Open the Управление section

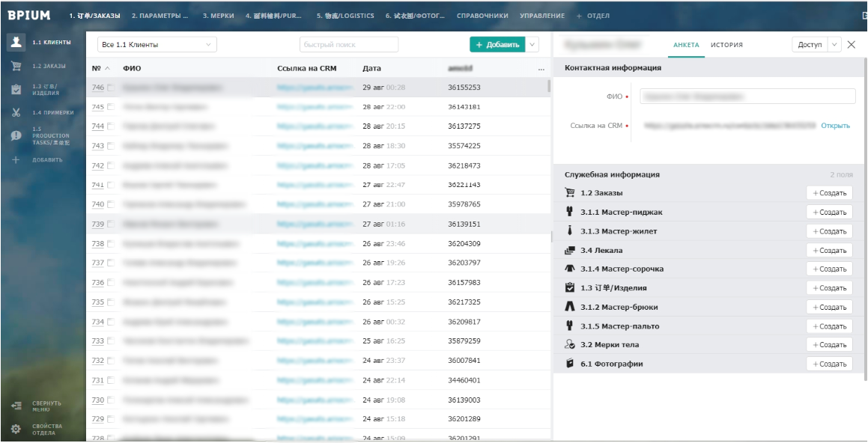click(x=542, y=16)
